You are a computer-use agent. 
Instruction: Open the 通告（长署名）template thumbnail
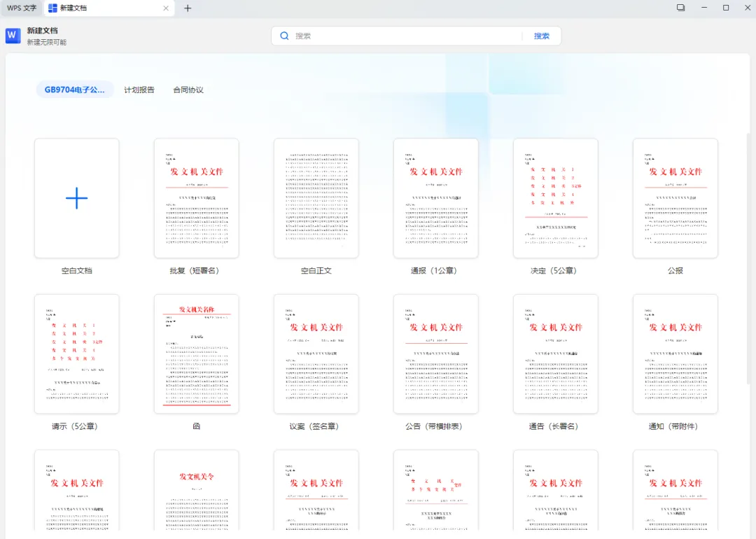pyautogui.click(x=555, y=354)
